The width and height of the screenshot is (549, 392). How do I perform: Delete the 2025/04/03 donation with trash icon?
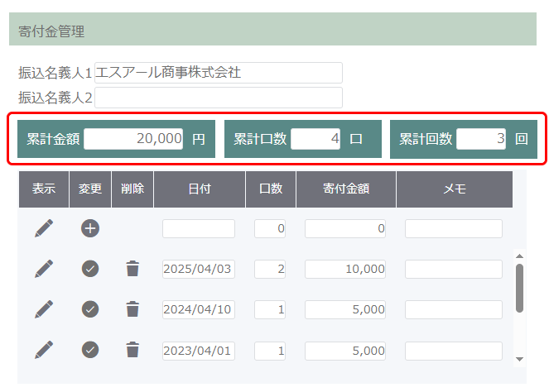coord(132,269)
